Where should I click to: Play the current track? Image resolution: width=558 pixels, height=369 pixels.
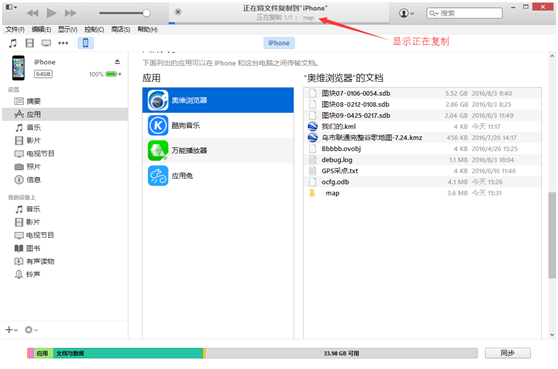(52, 13)
